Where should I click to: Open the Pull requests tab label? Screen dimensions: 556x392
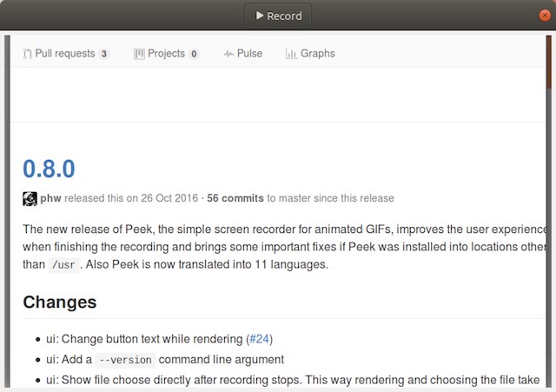click(x=64, y=54)
